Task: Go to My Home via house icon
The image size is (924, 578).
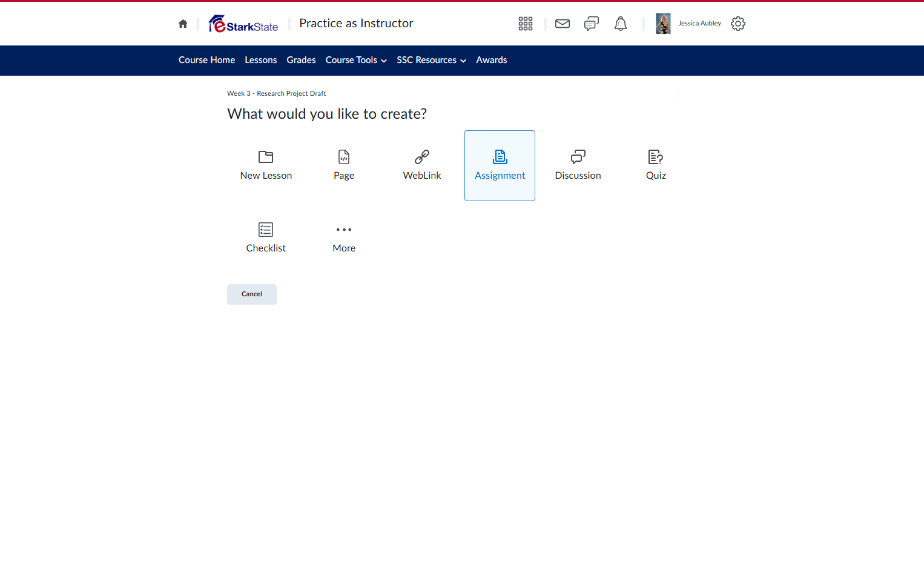Action: click(183, 24)
